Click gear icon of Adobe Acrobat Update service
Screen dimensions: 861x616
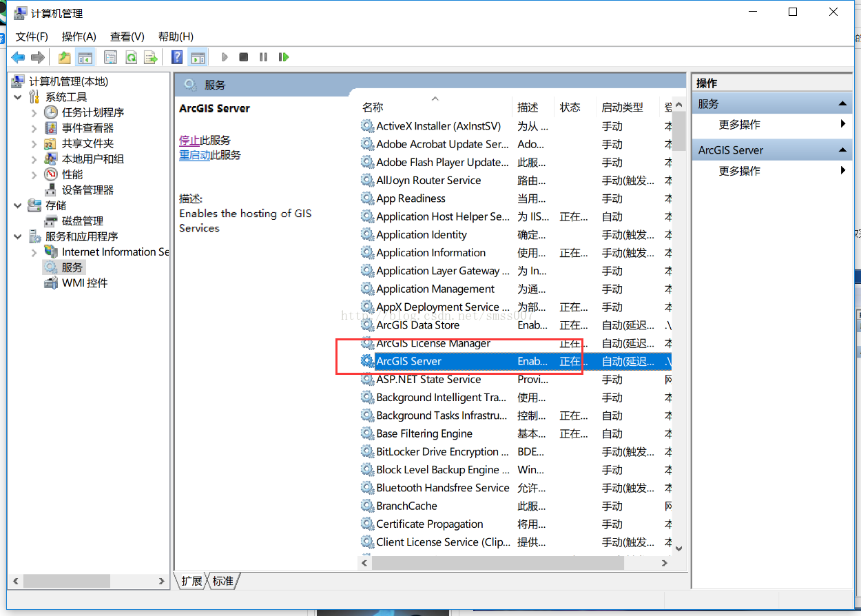pos(367,144)
